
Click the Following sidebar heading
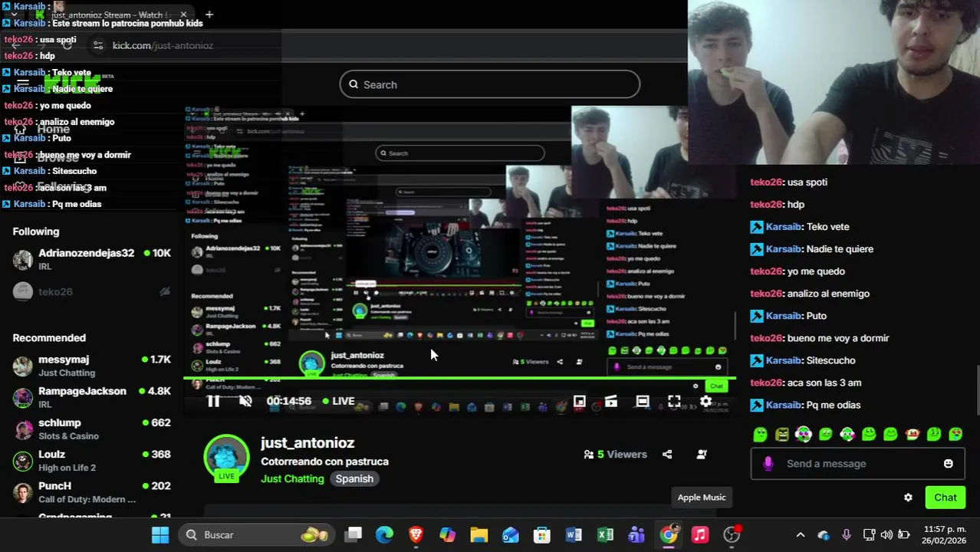[x=36, y=232]
